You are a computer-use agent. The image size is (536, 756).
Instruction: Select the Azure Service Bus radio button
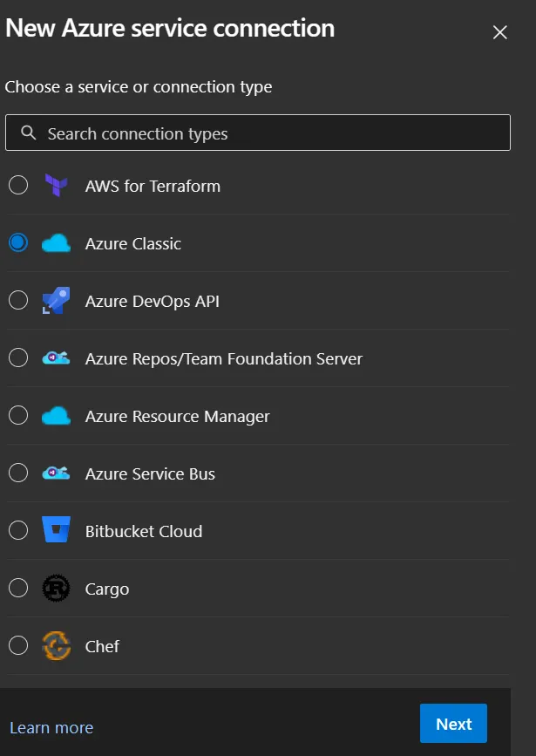coord(17,473)
